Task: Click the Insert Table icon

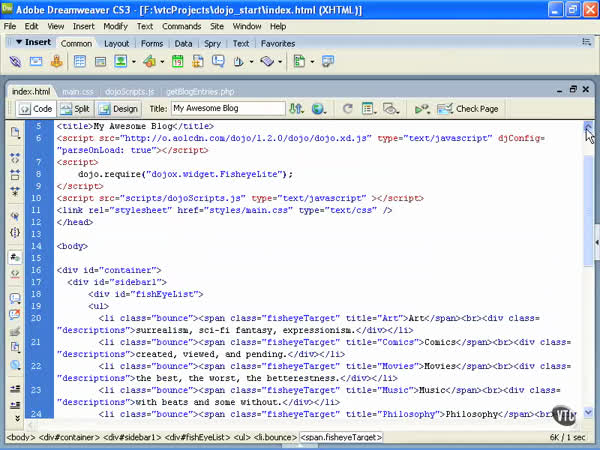Action: [x=80, y=62]
